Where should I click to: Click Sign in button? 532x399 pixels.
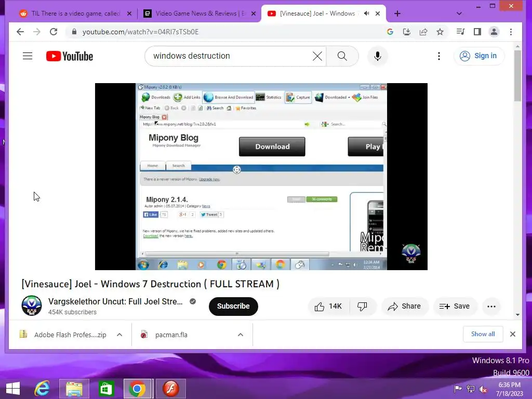478,56
